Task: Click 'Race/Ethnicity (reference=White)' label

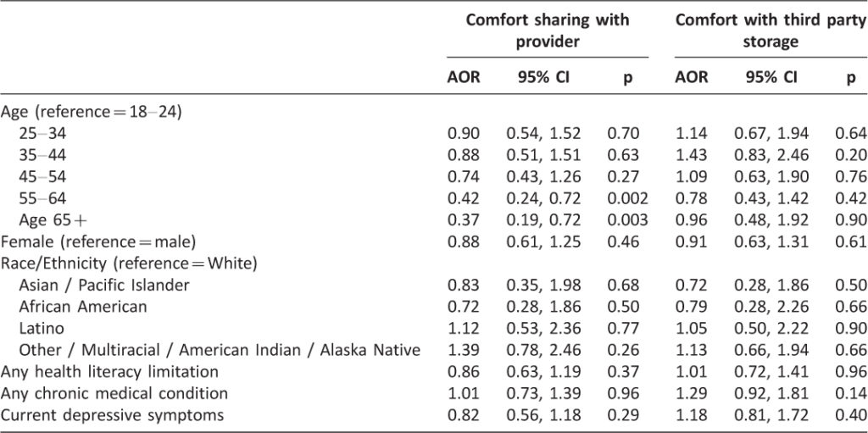Action: 129,263
